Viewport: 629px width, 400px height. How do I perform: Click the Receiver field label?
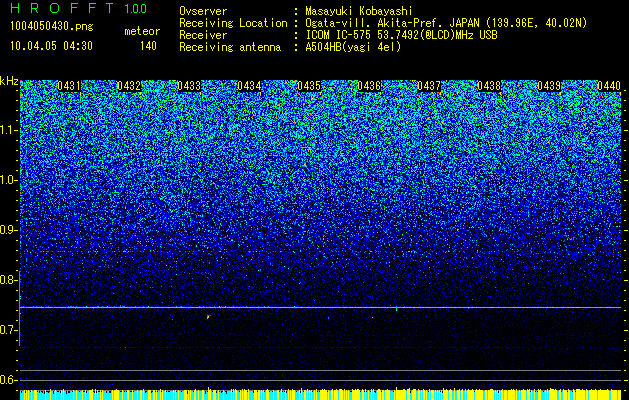coord(203,35)
